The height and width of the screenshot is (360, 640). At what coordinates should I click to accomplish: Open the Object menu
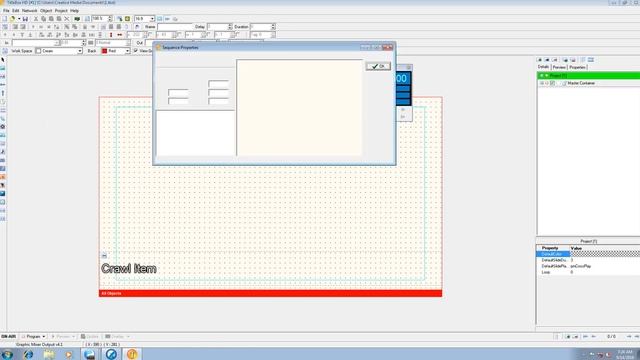click(46, 11)
